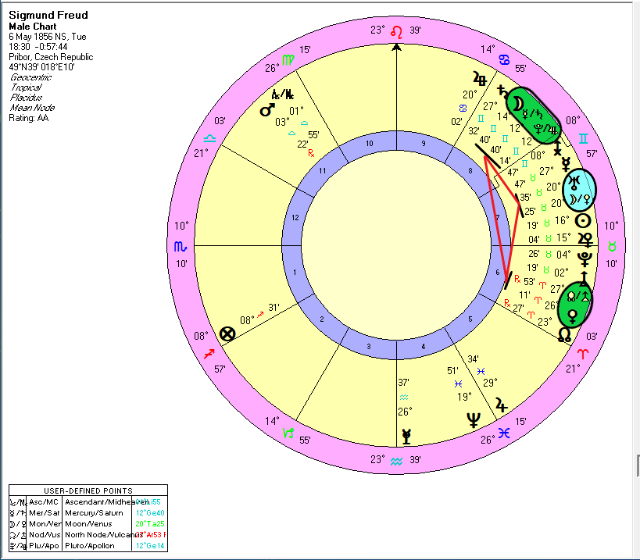Click house number 10 in the blue ring
The image size is (640, 560).
[369, 143]
